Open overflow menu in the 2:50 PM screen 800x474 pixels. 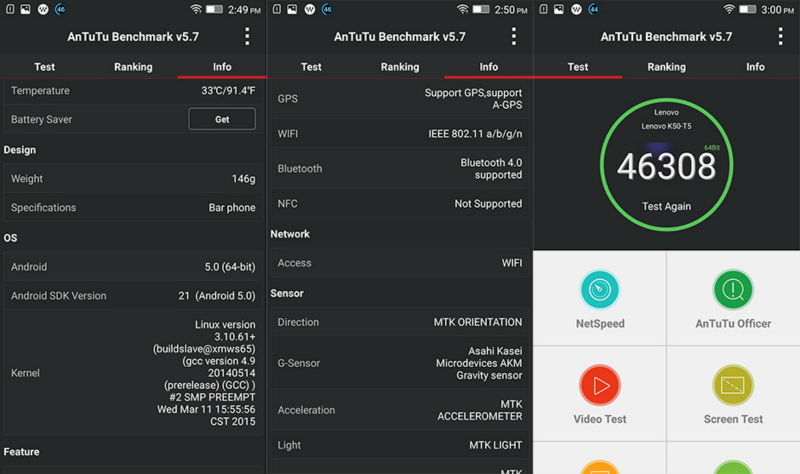click(514, 36)
